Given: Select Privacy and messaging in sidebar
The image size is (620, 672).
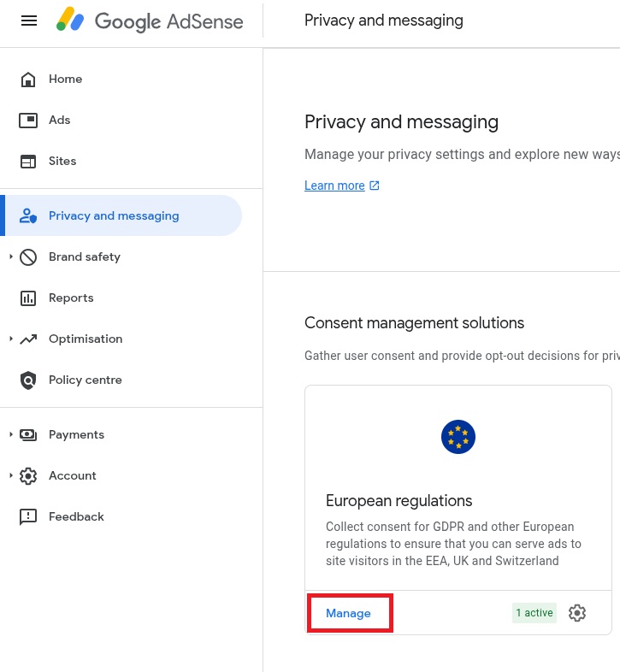Looking at the screenshot, I should (x=121, y=215).
